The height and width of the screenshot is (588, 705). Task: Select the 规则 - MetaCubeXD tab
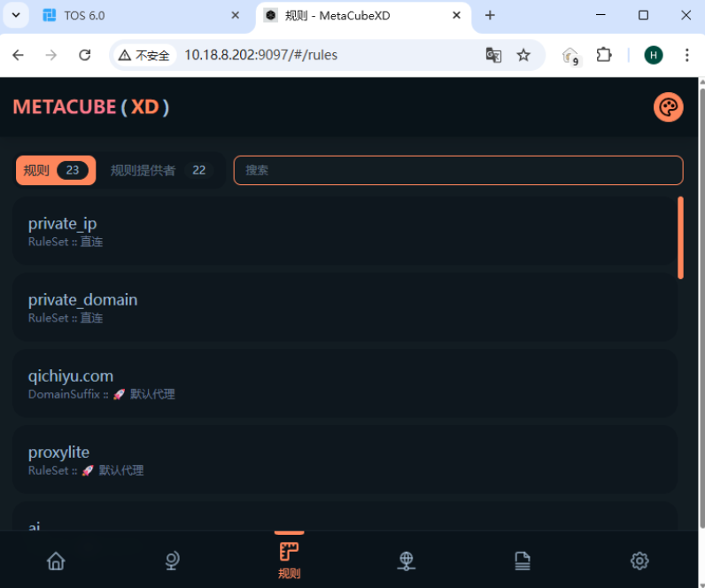[x=363, y=16]
